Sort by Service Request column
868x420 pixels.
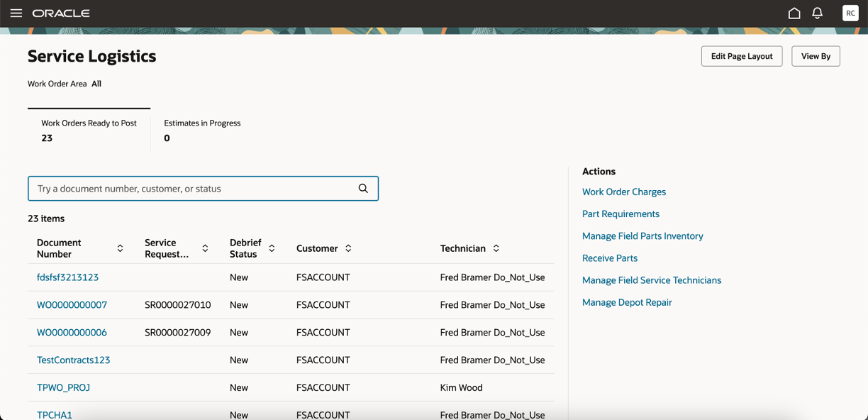205,248
